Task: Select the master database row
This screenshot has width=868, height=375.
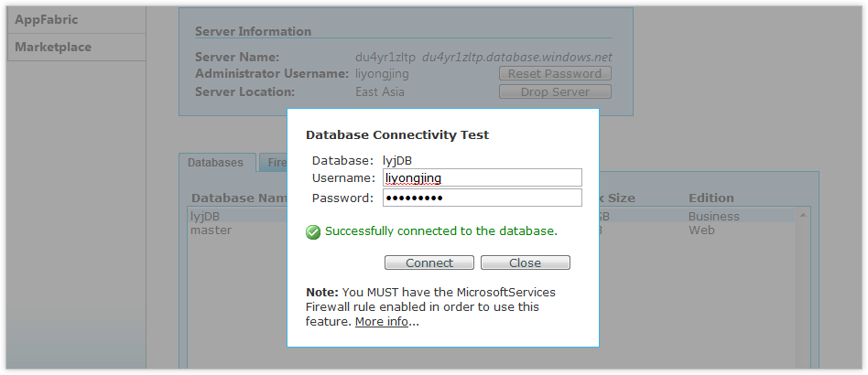Action: (x=211, y=230)
